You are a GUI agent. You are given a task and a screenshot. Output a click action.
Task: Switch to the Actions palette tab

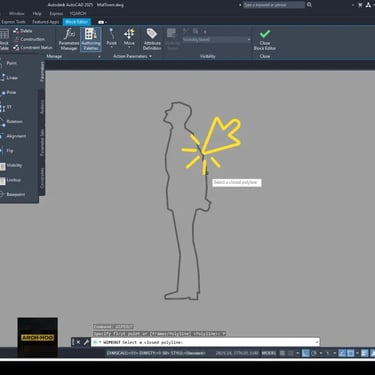tap(42, 106)
